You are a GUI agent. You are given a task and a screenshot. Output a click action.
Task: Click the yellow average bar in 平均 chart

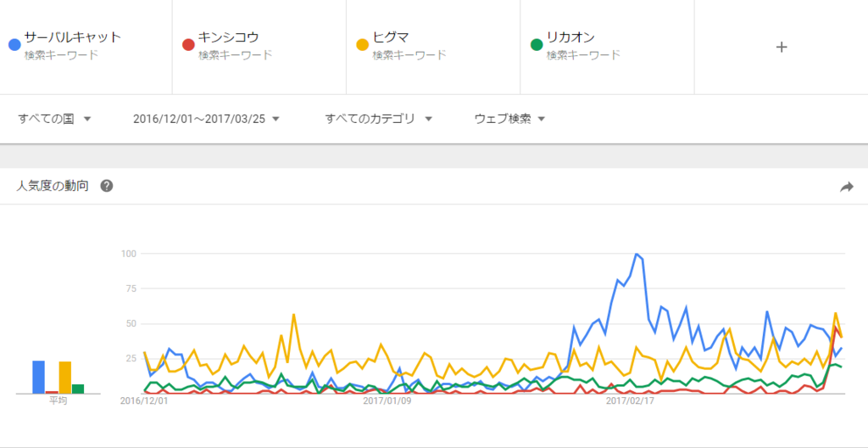(65, 378)
